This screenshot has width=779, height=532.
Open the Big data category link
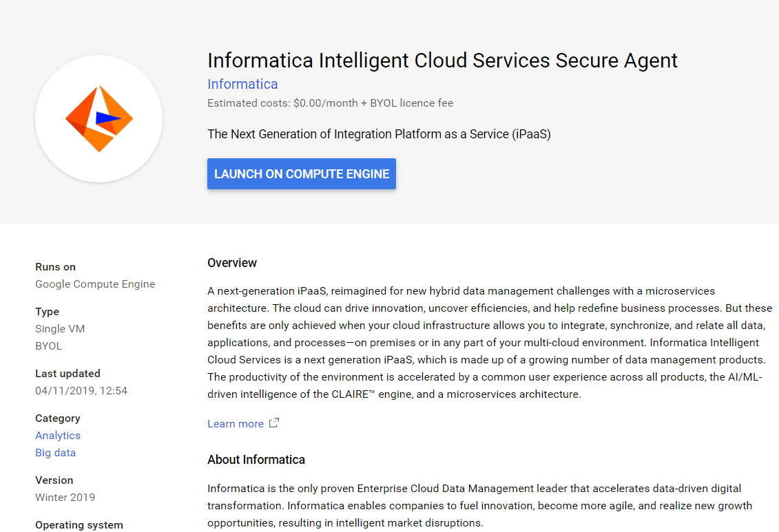tap(55, 452)
